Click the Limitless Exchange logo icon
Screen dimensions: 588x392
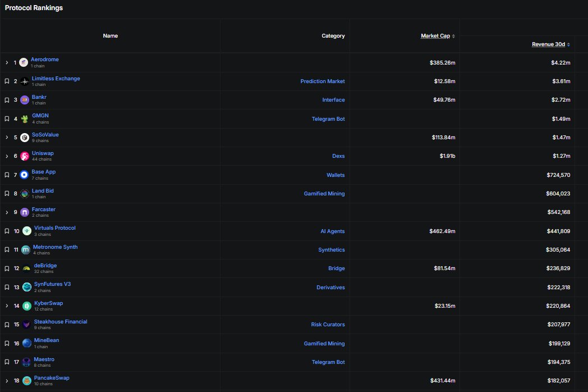pyautogui.click(x=25, y=81)
